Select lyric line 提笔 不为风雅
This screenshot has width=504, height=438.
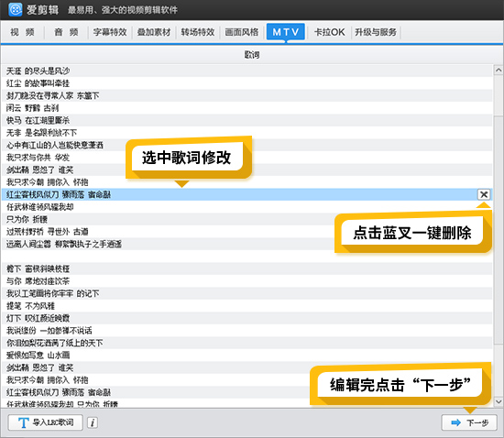coord(247,306)
